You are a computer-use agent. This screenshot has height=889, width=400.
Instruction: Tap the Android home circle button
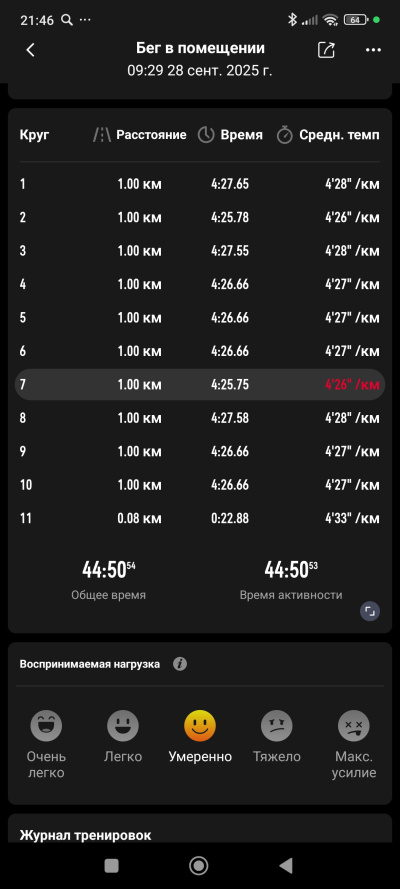point(198,865)
